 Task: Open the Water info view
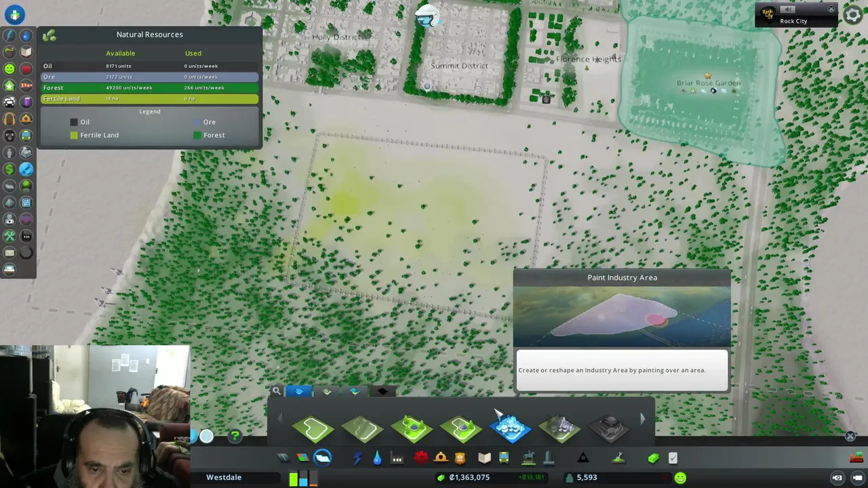pyautogui.click(x=26, y=35)
